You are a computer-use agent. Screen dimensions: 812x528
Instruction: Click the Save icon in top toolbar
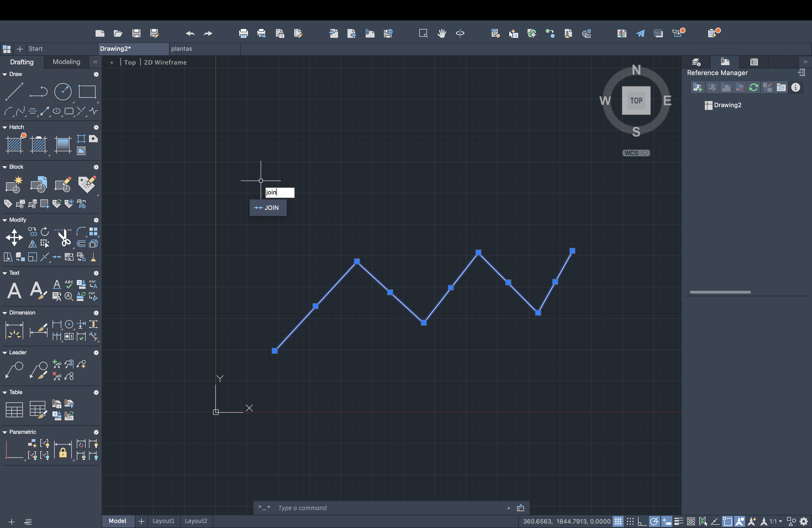(x=136, y=33)
